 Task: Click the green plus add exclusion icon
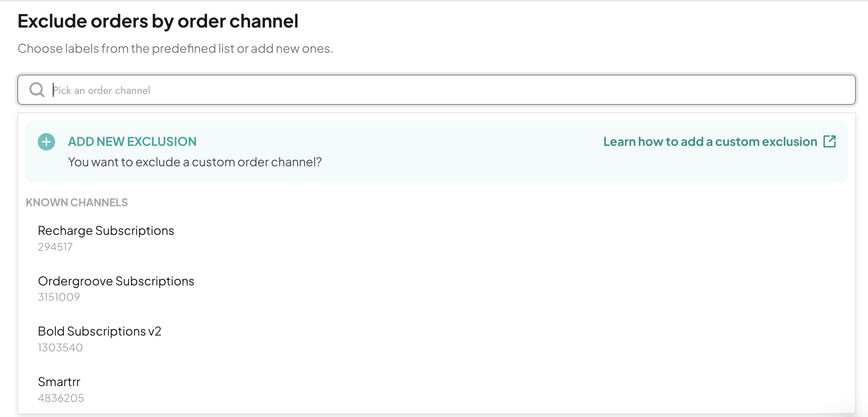tap(46, 142)
